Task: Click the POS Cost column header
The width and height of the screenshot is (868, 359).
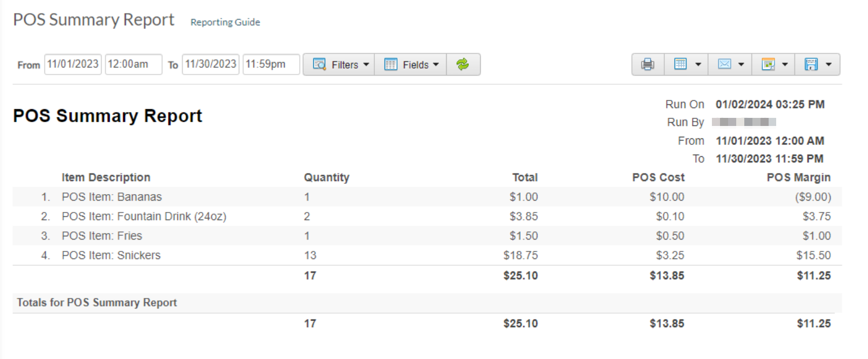Action: pyautogui.click(x=658, y=177)
